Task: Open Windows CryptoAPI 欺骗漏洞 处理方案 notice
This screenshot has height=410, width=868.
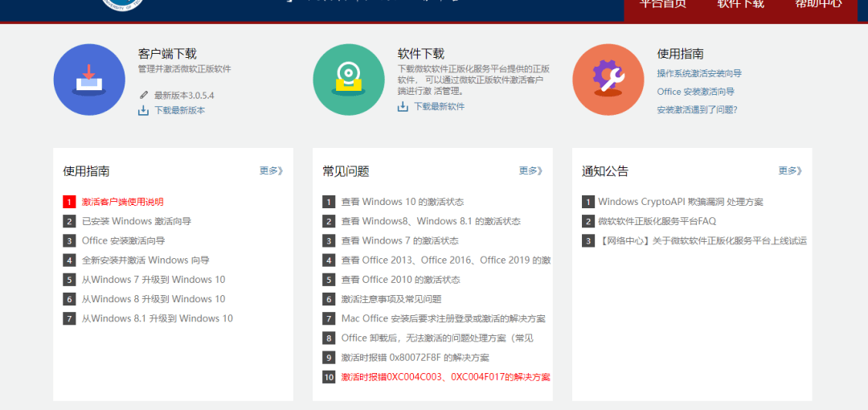Action: 681,202
